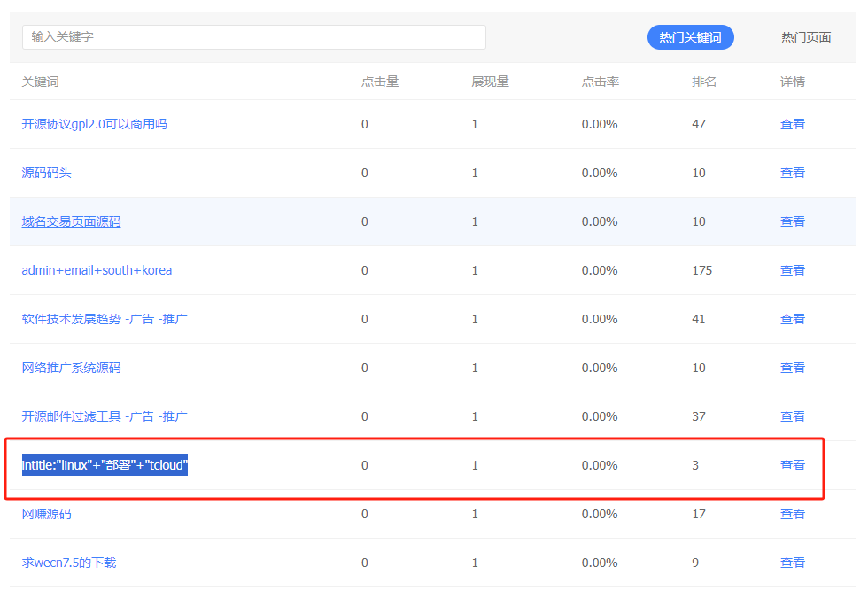This screenshot has height=598, width=868.
Task: Click rank value 47
Action: point(699,124)
